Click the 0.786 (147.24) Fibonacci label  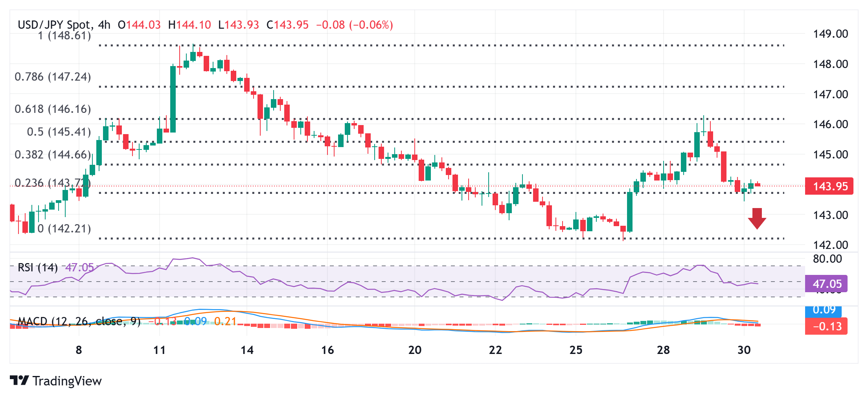pos(53,77)
